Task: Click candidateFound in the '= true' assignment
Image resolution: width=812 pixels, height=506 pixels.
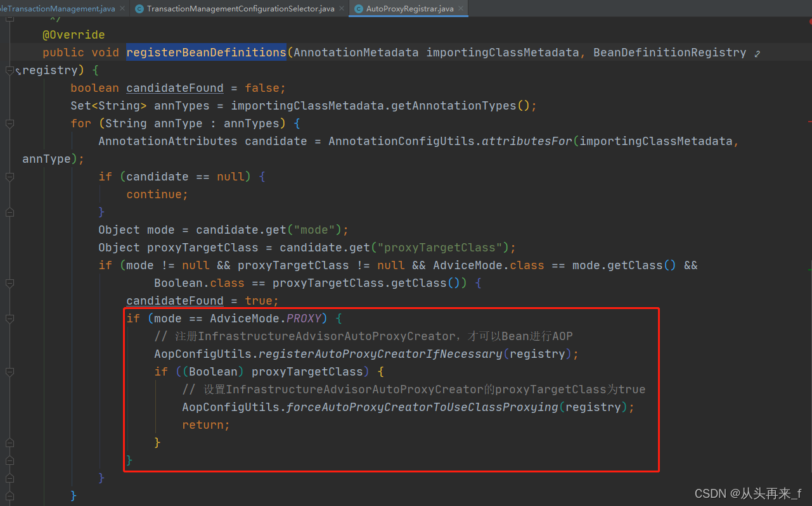Action: [175, 301]
